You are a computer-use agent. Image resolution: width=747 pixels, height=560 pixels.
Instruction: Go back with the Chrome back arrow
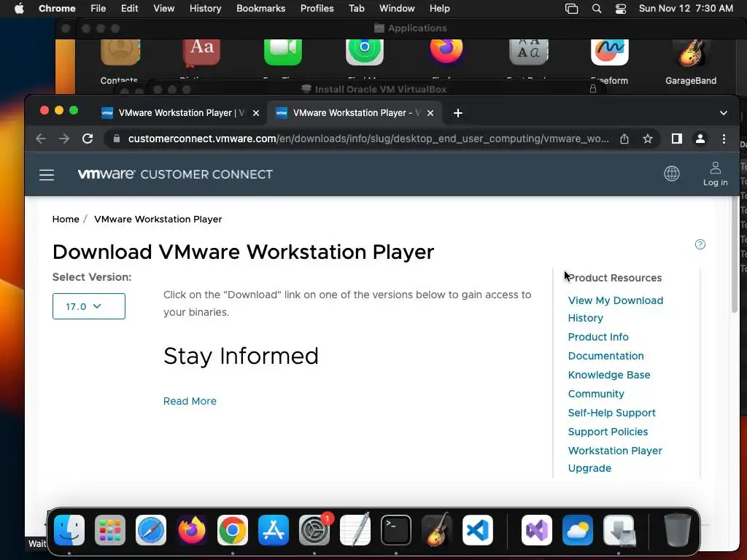point(41,139)
